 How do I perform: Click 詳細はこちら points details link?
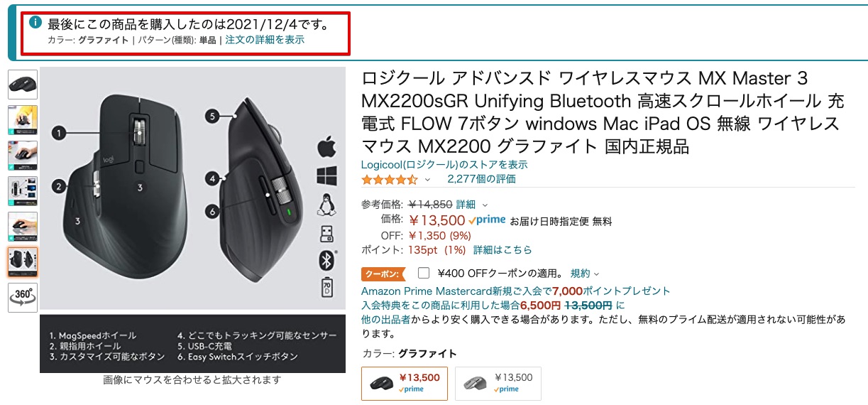click(x=502, y=250)
